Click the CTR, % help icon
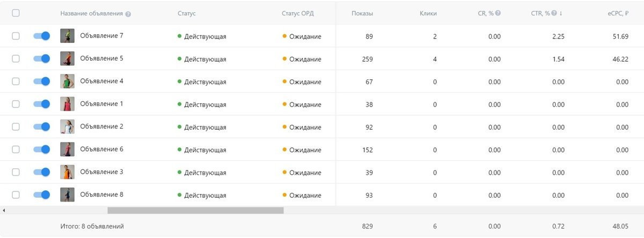The image size is (644, 238). [554, 13]
